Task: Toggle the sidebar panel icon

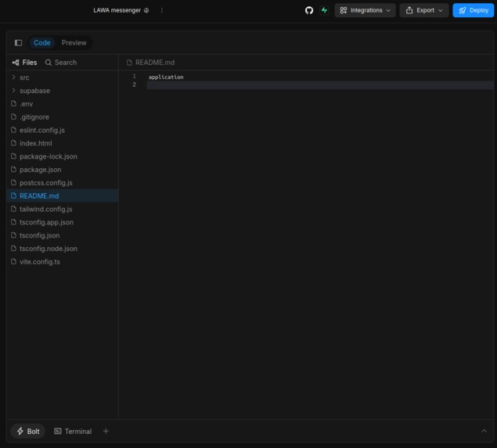Action: tap(18, 43)
